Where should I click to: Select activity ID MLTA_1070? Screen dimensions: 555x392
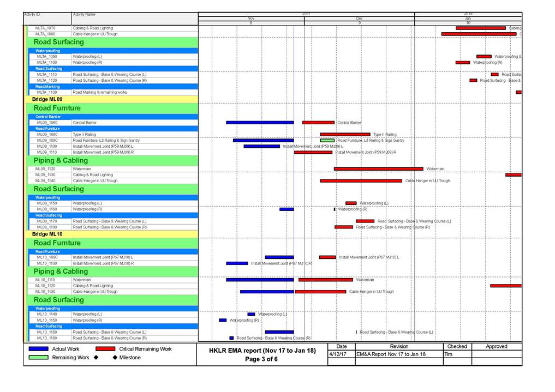(45, 28)
